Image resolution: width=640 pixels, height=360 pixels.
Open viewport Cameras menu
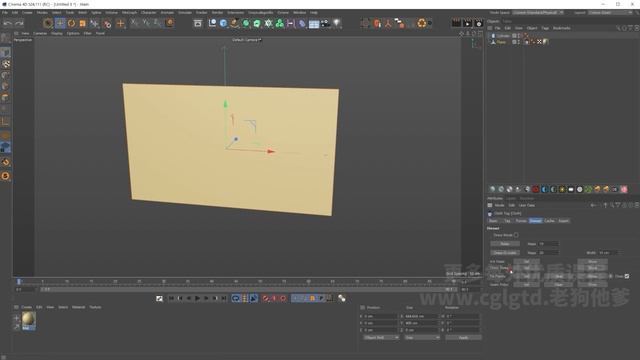point(40,33)
